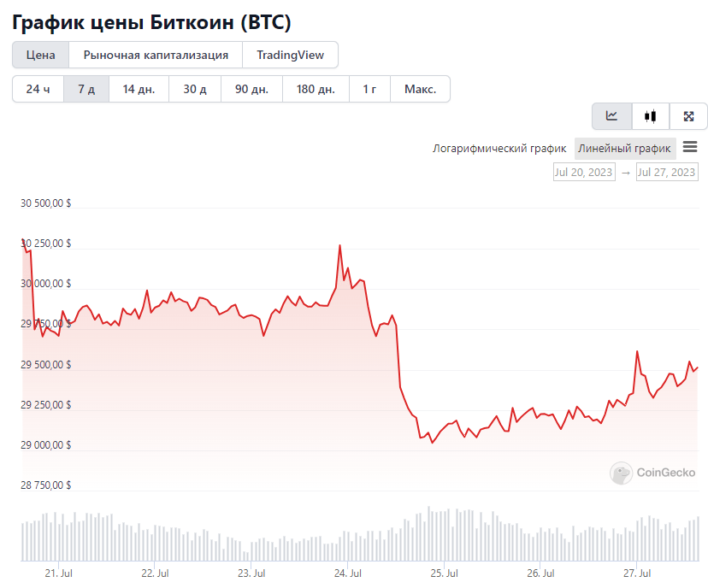Open fullscreen chart expand icon

point(688,116)
